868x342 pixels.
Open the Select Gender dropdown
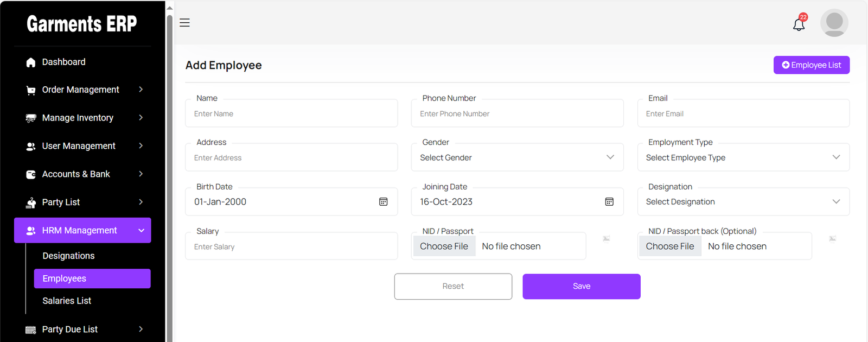(517, 157)
